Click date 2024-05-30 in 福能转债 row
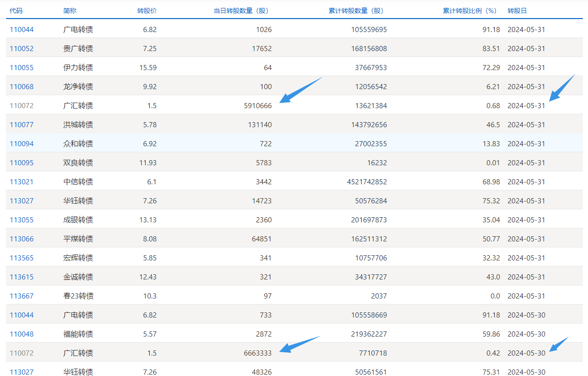This screenshot has height=376, width=588. tap(526, 334)
